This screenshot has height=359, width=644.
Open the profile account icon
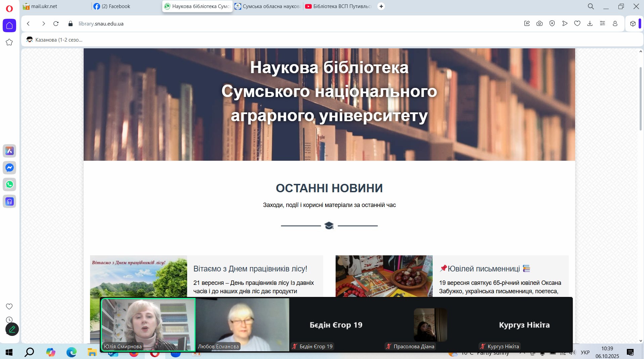pyautogui.click(x=615, y=23)
